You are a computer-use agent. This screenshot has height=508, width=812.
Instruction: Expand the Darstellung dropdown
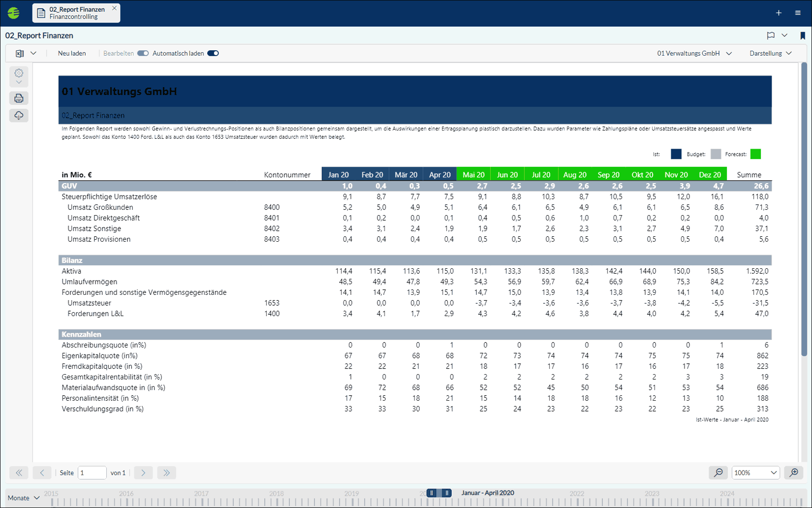771,53
